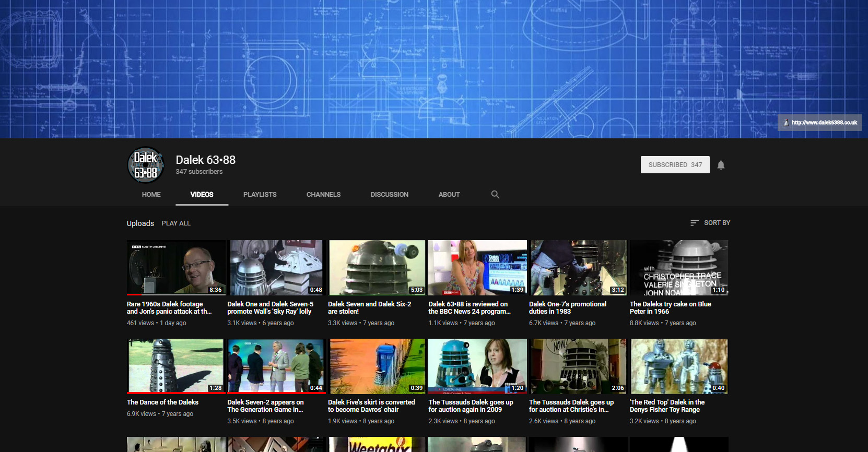This screenshot has width=868, height=452.
Task: Switch to the HOME tab
Action: click(151, 194)
